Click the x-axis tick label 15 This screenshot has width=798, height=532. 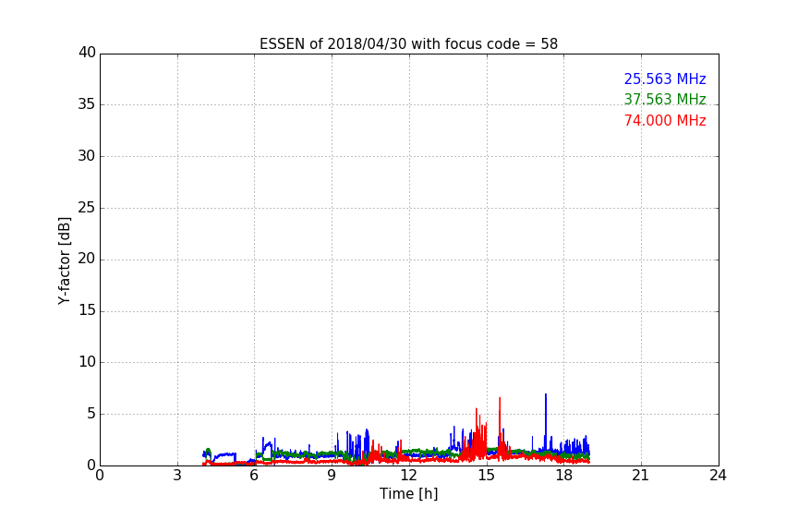click(x=486, y=476)
